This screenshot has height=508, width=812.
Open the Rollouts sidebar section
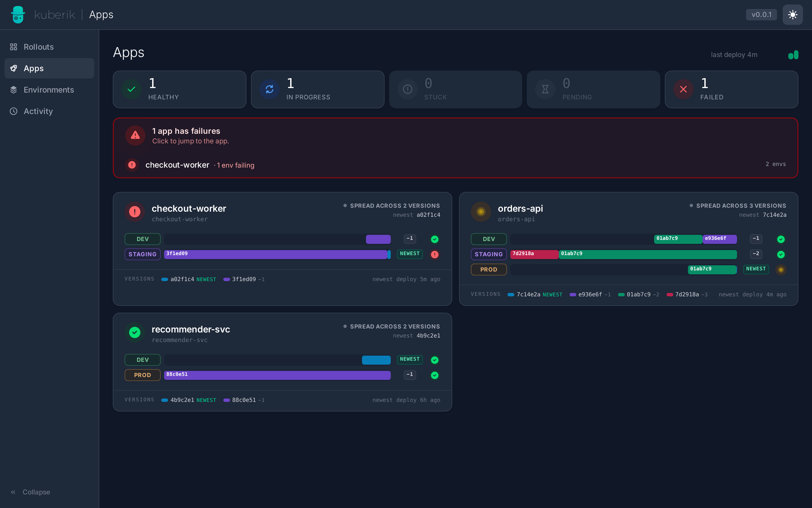point(49,47)
